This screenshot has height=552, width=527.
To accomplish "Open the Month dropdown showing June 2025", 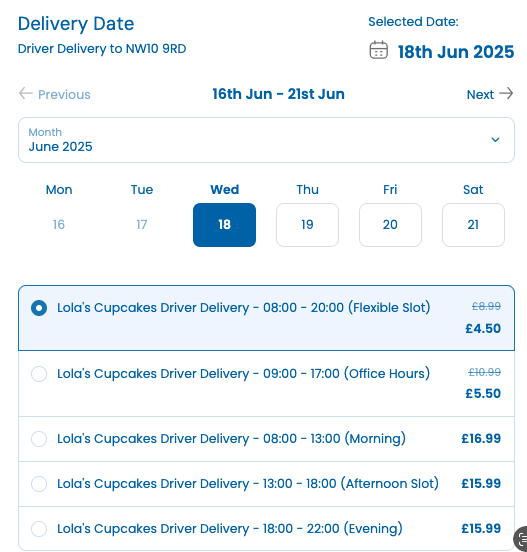I will click(x=266, y=140).
